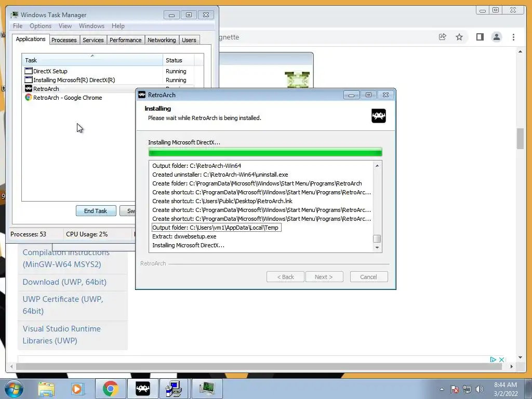This screenshot has height=399, width=532.
Task: Toggle Chrome side panel icon
Action: (480, 37)
